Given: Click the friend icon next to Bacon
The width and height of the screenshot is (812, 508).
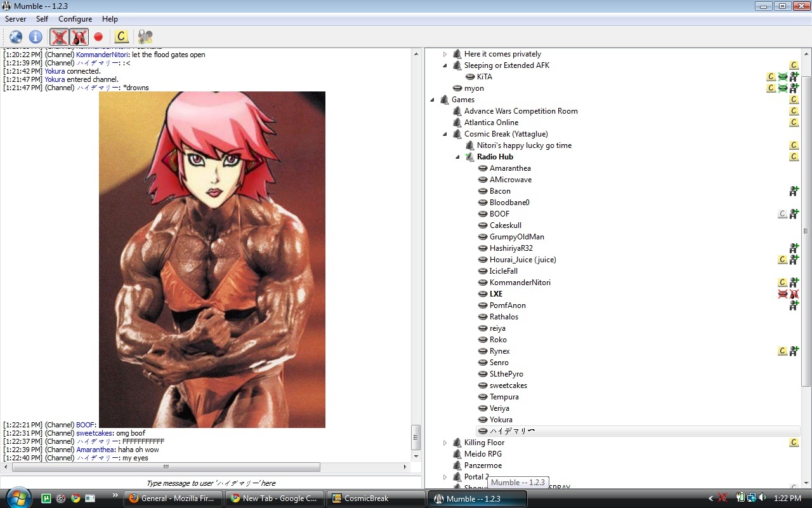Looking at the screenshot, I should click(794, 191).
